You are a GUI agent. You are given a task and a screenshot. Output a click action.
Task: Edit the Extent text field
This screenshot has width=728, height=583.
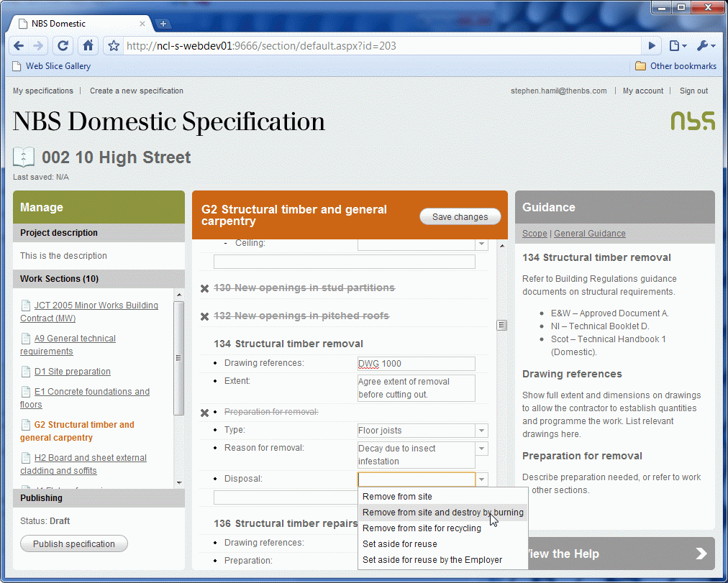point(416,388)
